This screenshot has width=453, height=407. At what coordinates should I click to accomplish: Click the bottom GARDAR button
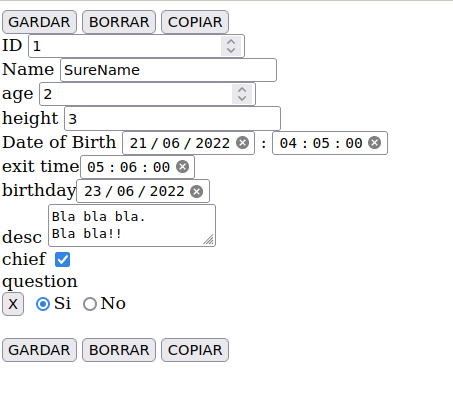click(39, 350)
